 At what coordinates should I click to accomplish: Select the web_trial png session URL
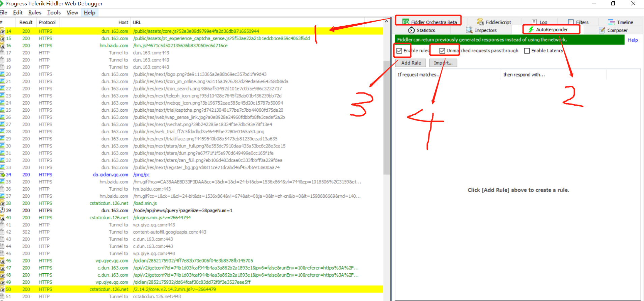click(198, 132)
